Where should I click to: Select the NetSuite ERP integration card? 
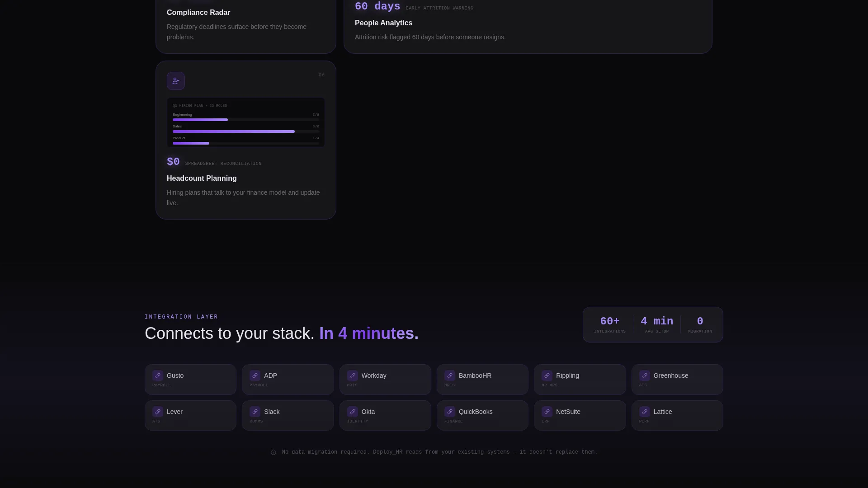point(580,415)
